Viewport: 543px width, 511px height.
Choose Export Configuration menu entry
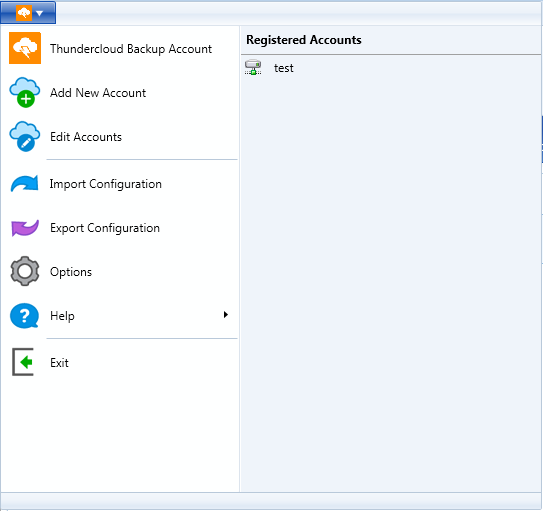105,228
